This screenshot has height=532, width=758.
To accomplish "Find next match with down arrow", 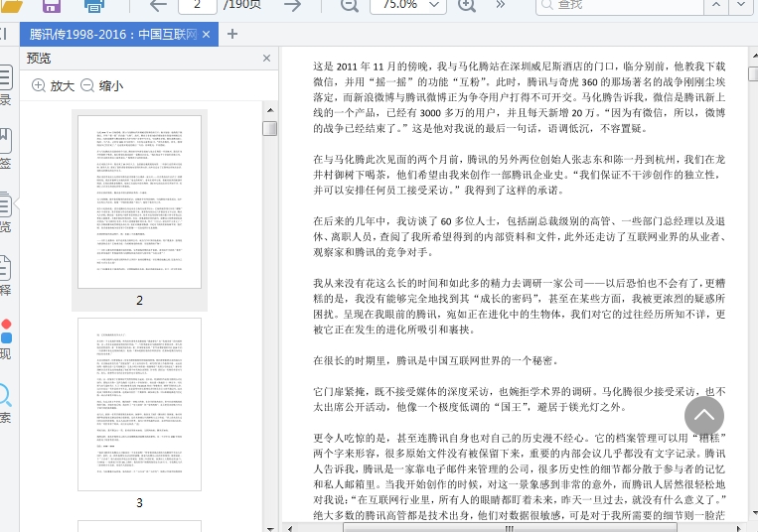I will coord(741,5).
